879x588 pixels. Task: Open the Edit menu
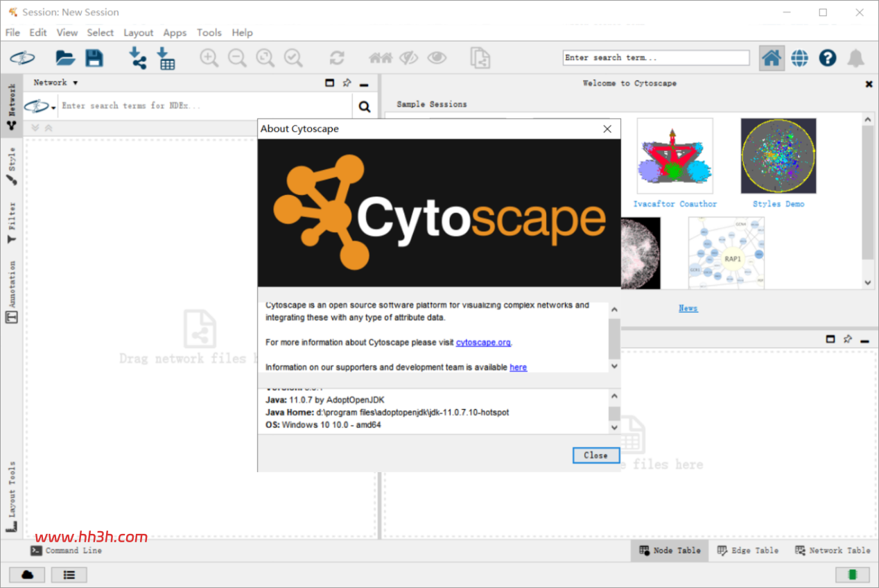point(38,33)
